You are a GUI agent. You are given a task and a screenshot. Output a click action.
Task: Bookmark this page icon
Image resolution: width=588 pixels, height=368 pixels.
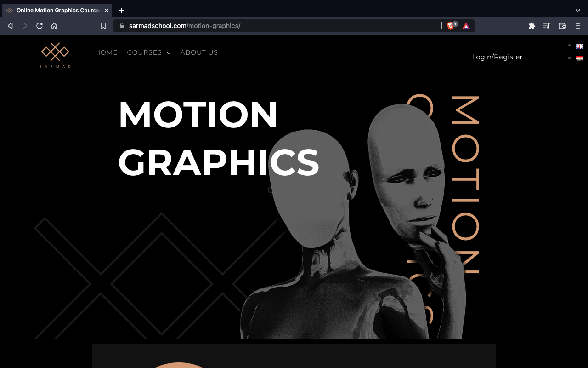point(103,26)
